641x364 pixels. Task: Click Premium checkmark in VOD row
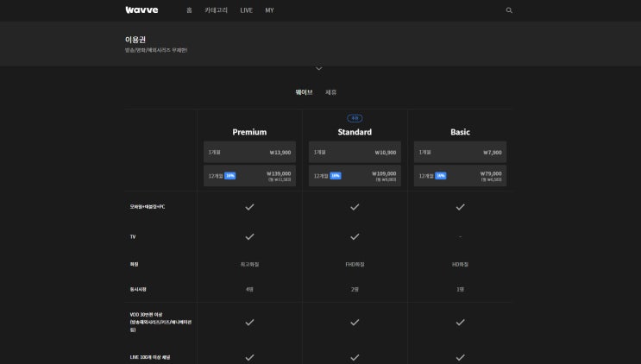point(250,323)
